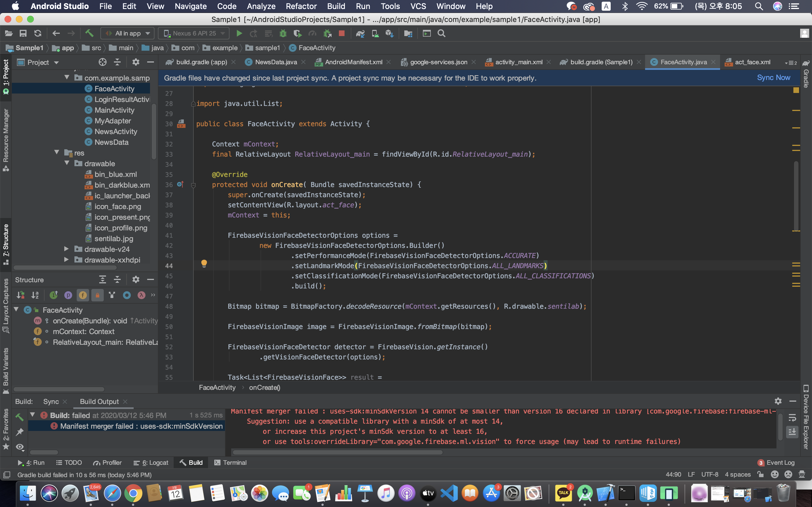
Task: Click the yellow lightbulb intention icon
Action: point(204,264)
